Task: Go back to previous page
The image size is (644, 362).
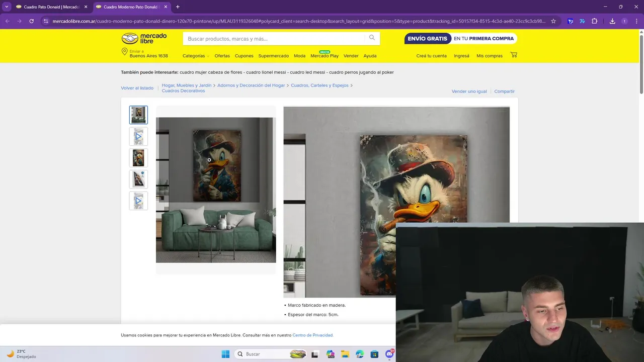Action: (x=7, y=21)
